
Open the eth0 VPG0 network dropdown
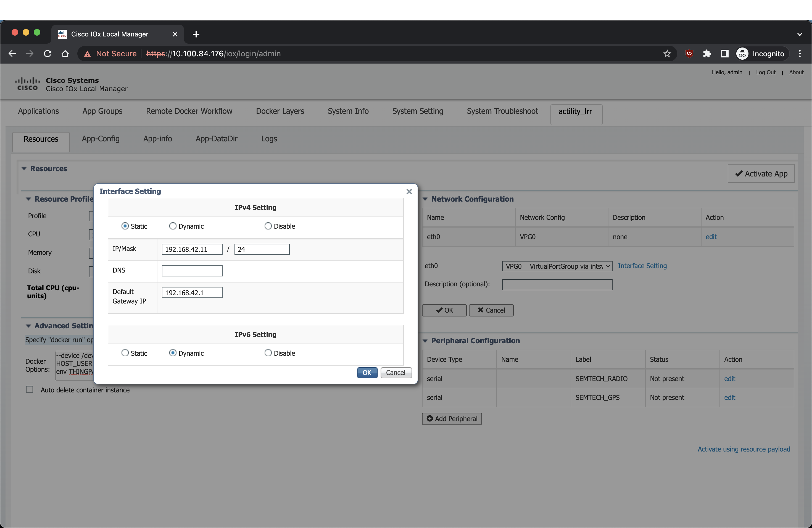[557, 266]
